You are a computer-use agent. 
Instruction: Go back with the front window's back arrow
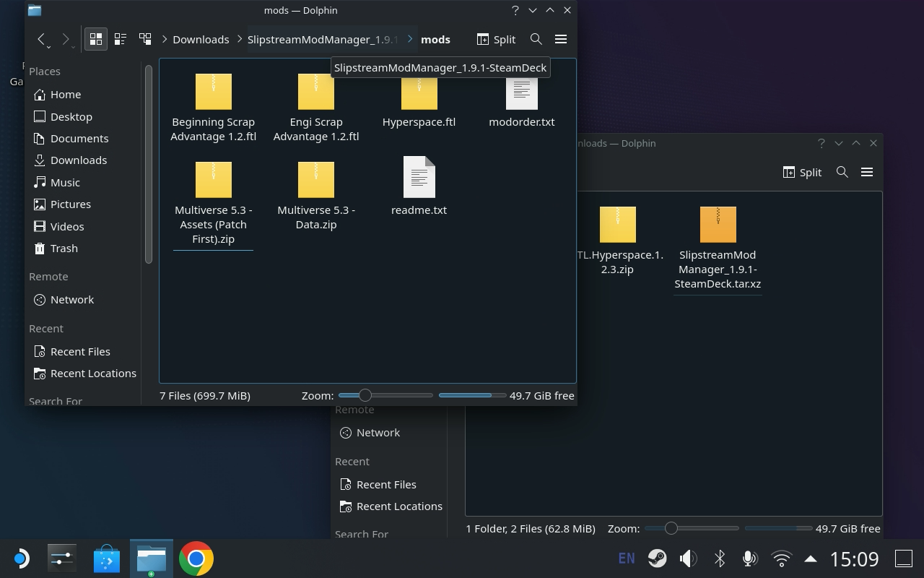click(41, 39)
